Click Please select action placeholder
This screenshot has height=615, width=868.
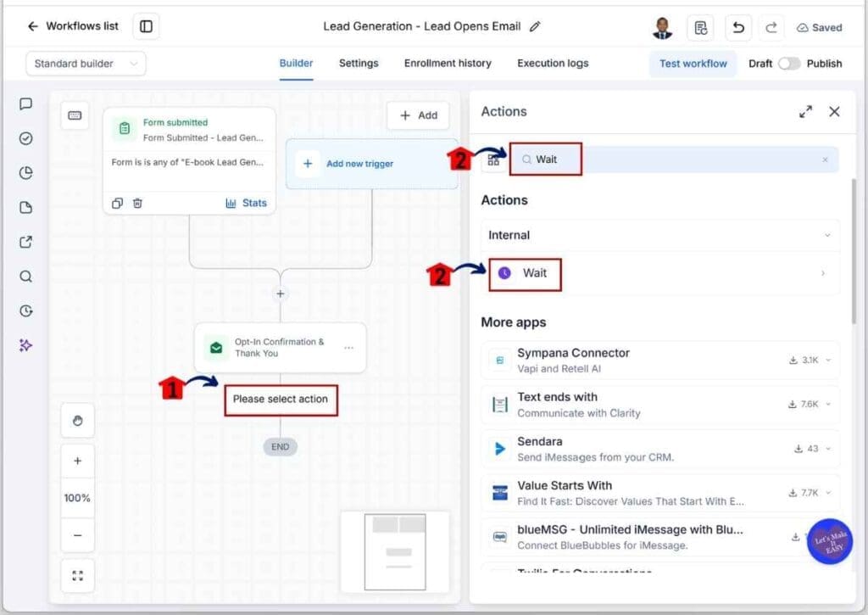281,400
